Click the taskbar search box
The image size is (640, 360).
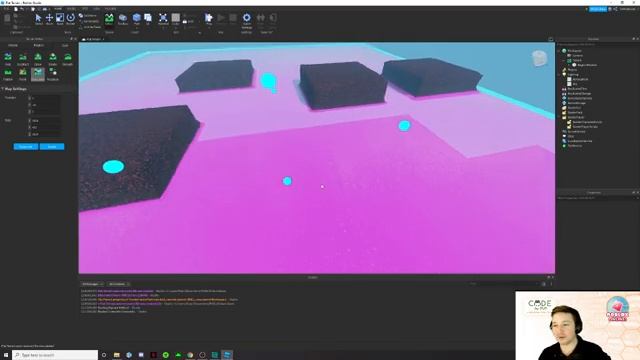click(x=55, y=355)
